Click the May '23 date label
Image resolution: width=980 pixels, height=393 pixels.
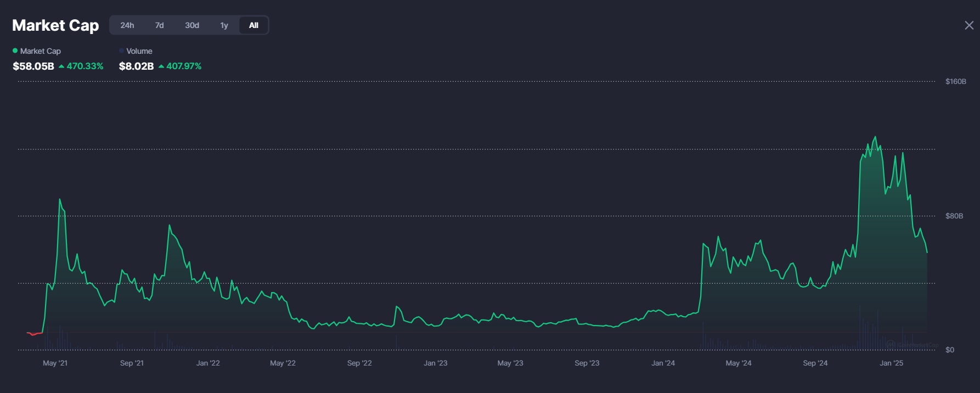pyautogui.click(x=510, y=363)
